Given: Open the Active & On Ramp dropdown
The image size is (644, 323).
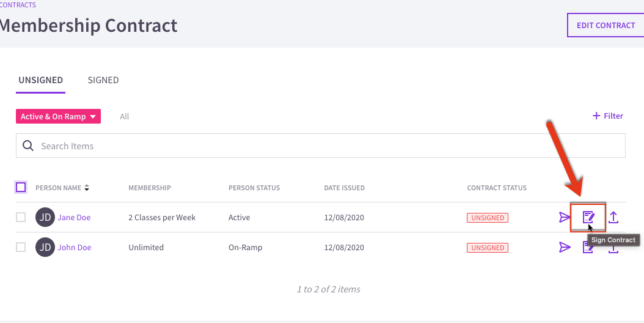Looking at the screenshot, I should (x=58, y=116).
